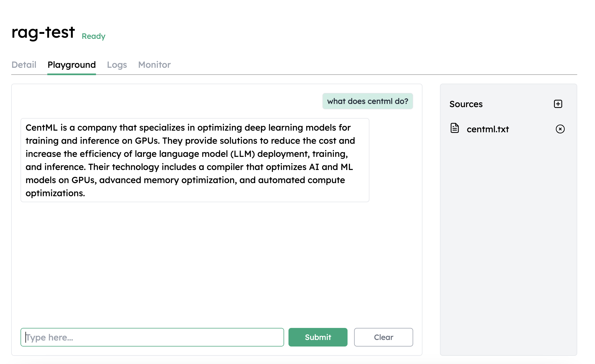
Task: Click the CentML answer response box
Action: click(195, 160)
